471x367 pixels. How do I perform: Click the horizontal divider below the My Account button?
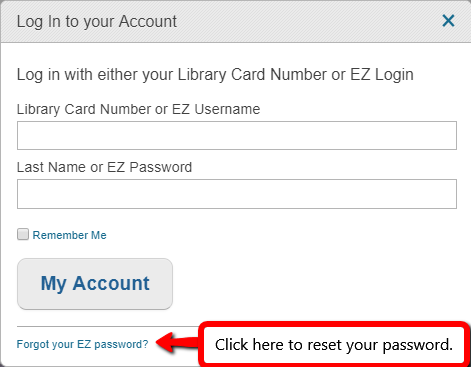(x=108, y=326)
